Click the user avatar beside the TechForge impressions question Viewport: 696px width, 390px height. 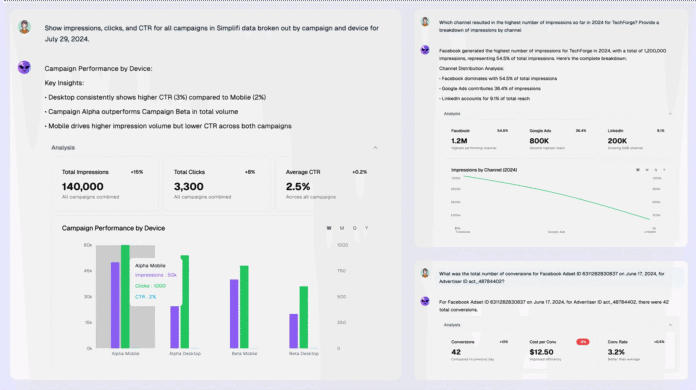click(x=425, y=22)
